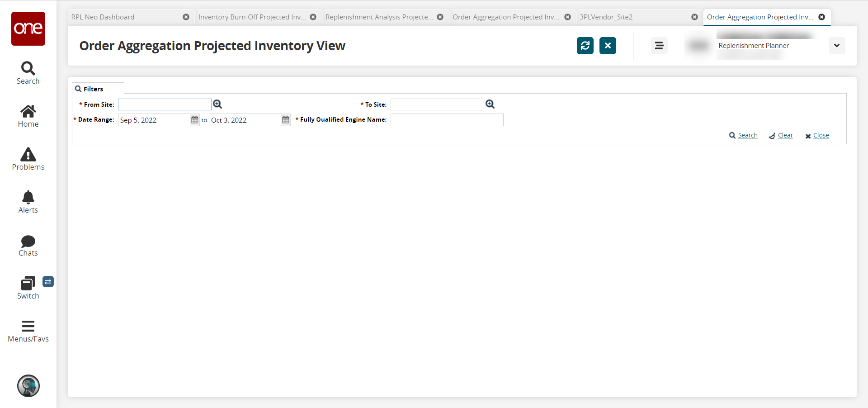Open the Problems view
Viewport: 868px width, 408px height.
(x=28, y=159)
